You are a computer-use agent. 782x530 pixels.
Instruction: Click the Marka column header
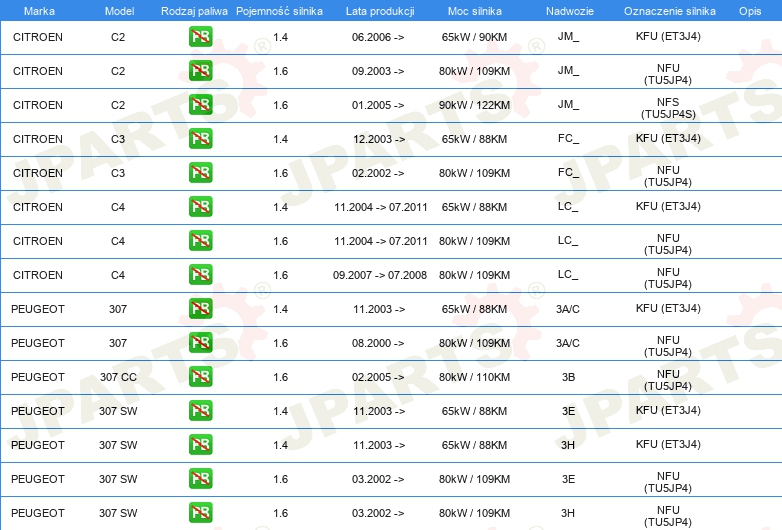[x=39, y=11]
